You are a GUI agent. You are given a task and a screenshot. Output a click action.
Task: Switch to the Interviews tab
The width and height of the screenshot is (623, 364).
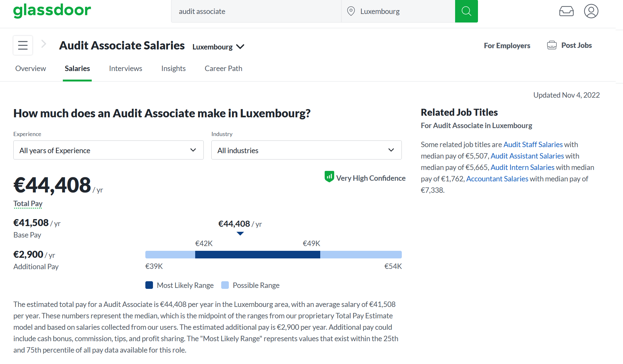[x=125, y=68]
